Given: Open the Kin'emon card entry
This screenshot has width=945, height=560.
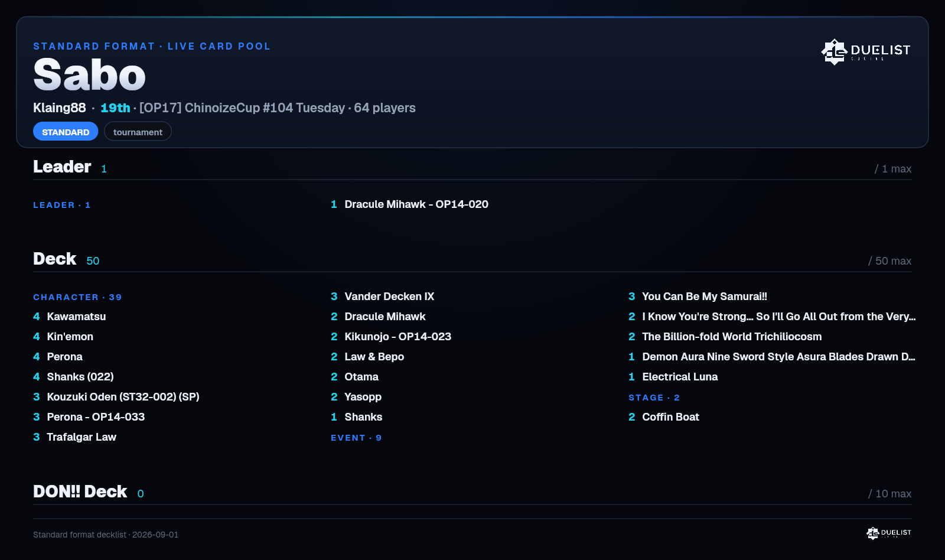Looking at the screenshot, I should pyautogui.click(x=63, y=337).
